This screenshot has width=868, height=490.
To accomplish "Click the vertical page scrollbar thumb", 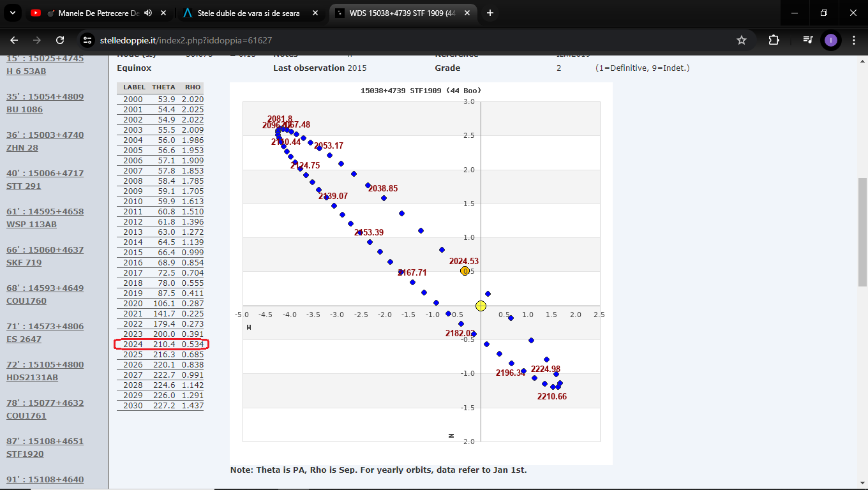I will pos(862,232).
